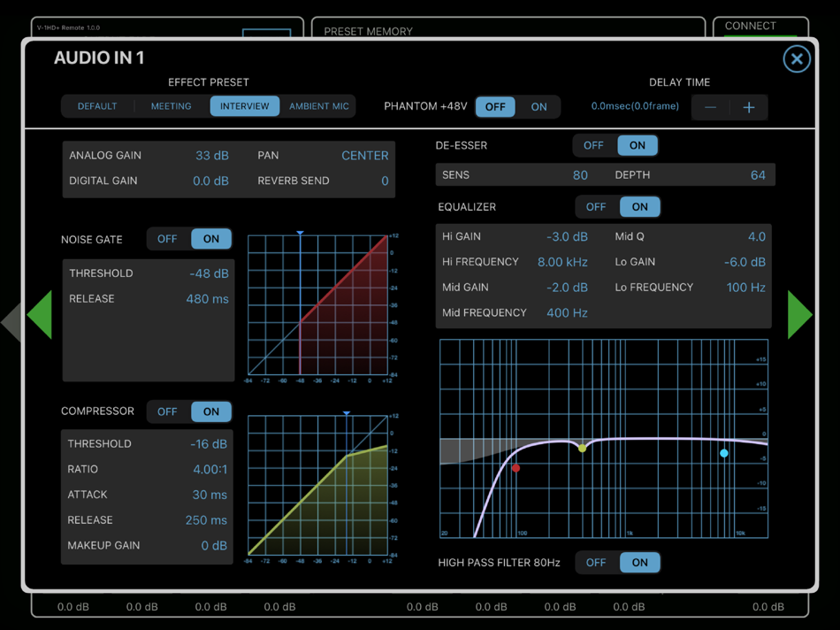Select the Analog Gain 33 dB value
The image size is (840, 630).
click(x=211, y=156)
